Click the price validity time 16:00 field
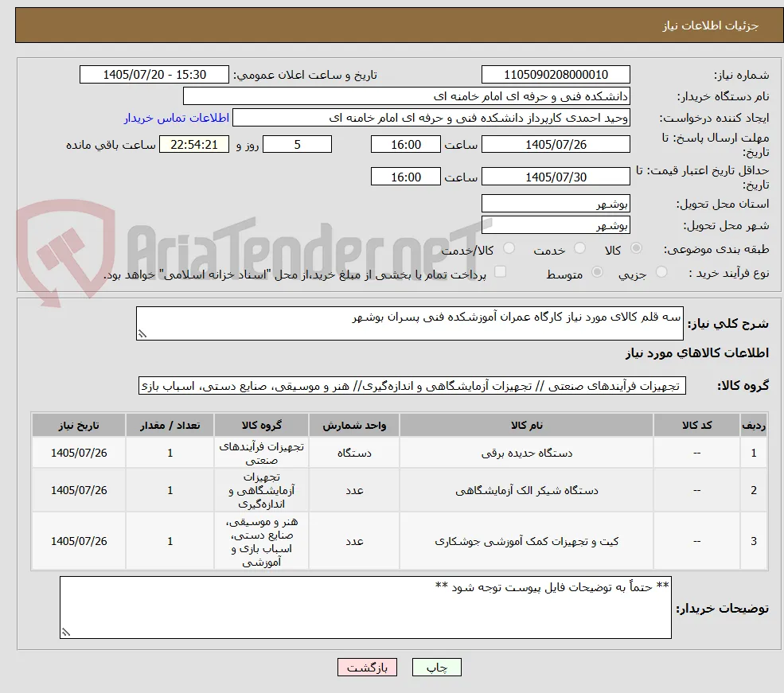The image size is (784, 693). 405,177
